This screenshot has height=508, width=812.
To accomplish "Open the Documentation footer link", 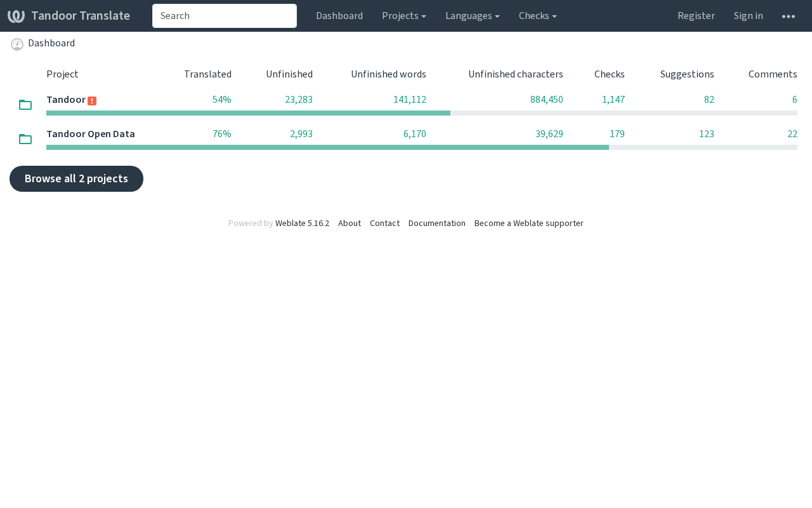I will [436, 224].
